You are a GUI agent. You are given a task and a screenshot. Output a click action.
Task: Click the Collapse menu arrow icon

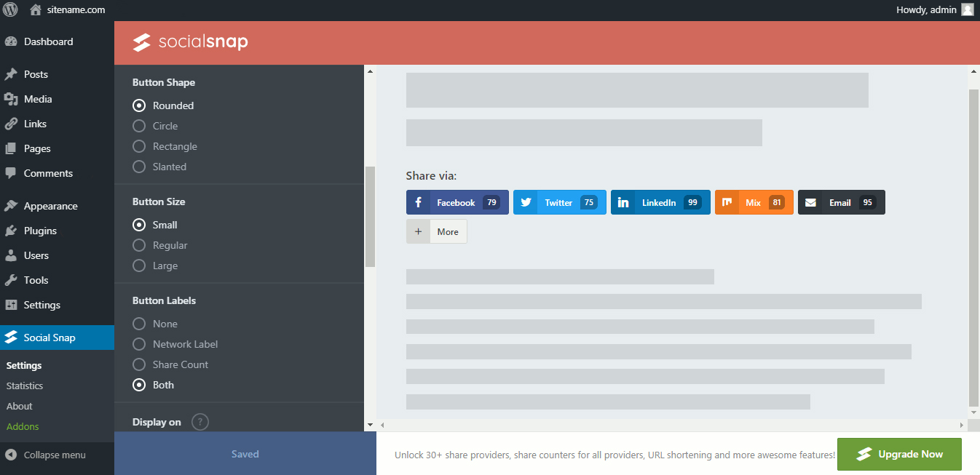pos(11,455)
